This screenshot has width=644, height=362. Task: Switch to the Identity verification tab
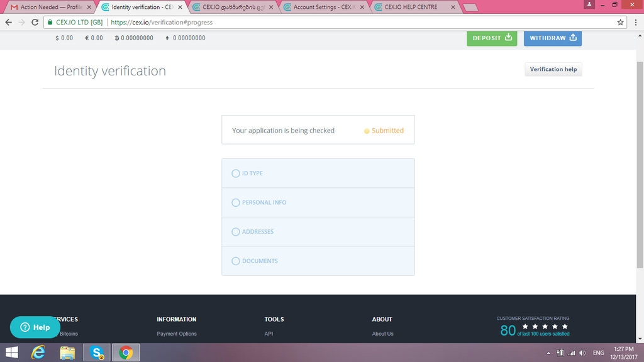142,7
